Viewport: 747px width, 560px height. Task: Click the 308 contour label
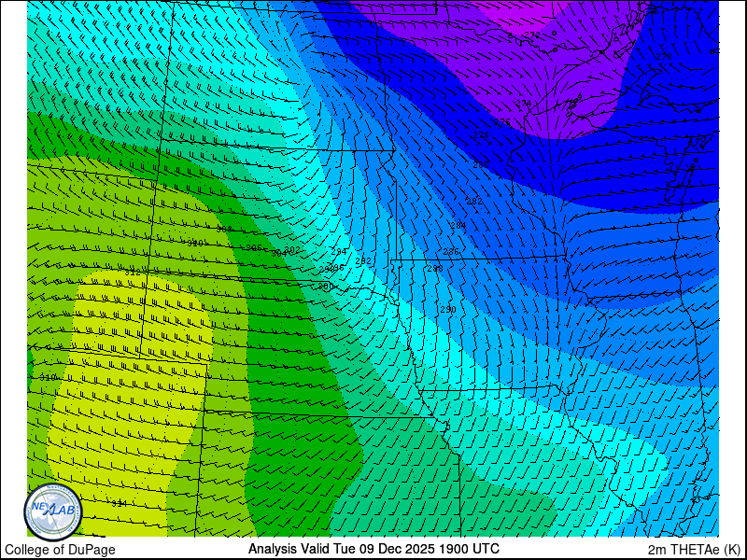point(224,229)
